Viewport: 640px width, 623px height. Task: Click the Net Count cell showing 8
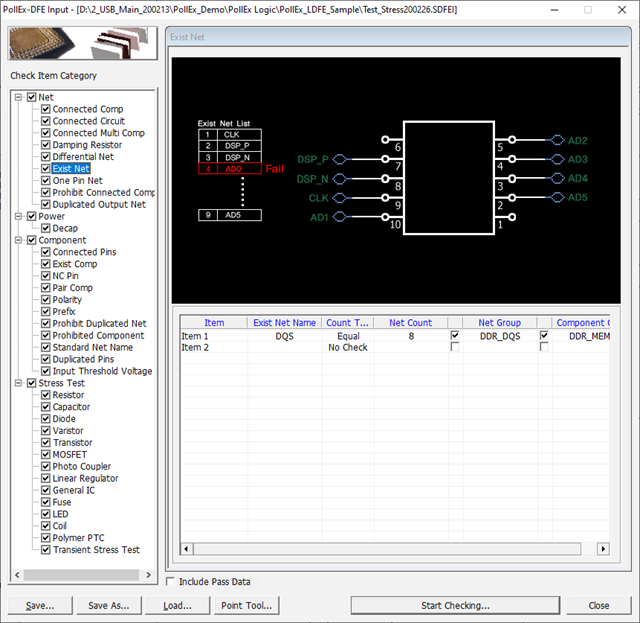[410, 336]
